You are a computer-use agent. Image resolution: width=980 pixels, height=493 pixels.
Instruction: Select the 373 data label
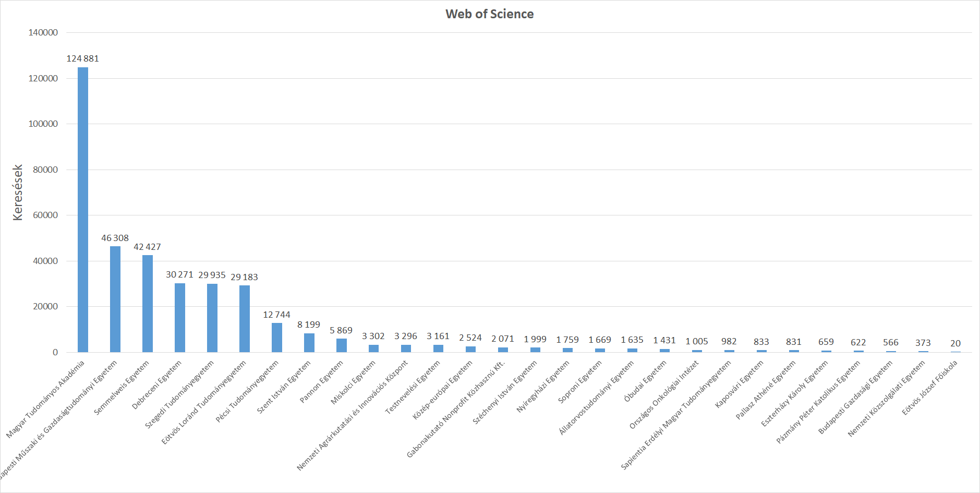click(x=923, y=343)
